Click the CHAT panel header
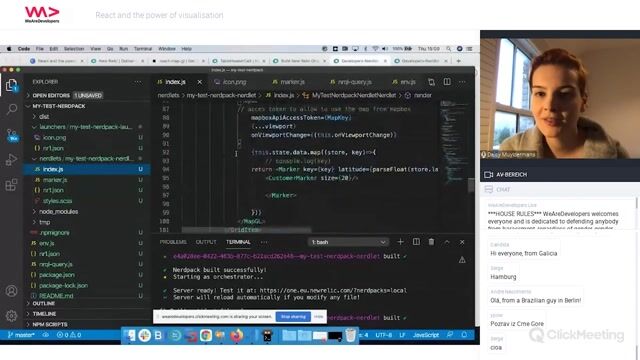Screen dimensions: 640x360 click(x=560, y=189)
